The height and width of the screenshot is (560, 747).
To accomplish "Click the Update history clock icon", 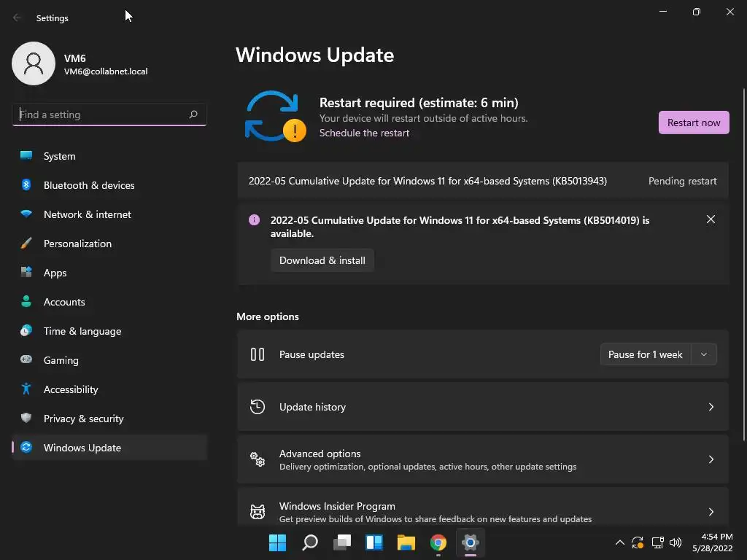I will coord(258,407).
